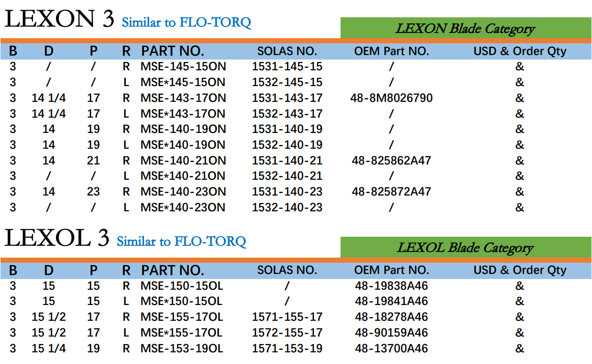Click the ampersand in the MSE*140-23ON row
Viewport: 592px width, 364px height.
point(520,208)
